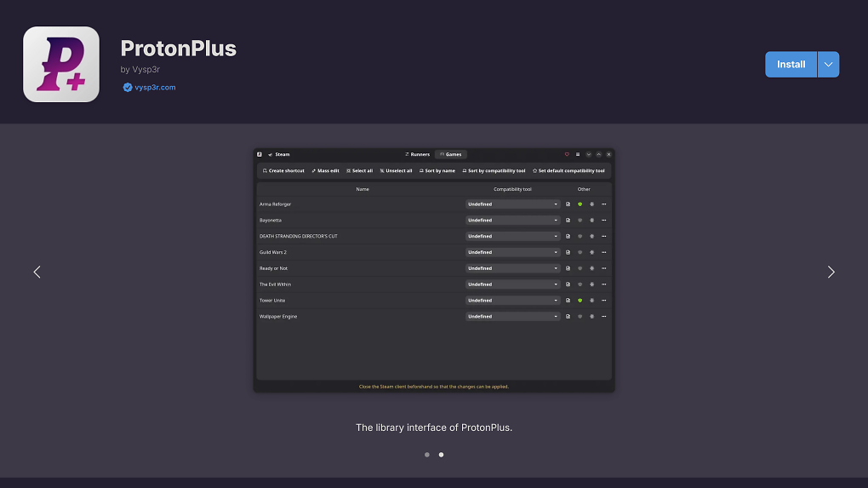This screenshot has width=868, height=488.
Task: Click the grey shield icon for Guild Wars 2
Action: pyautogui.click(x=580, y=253)
